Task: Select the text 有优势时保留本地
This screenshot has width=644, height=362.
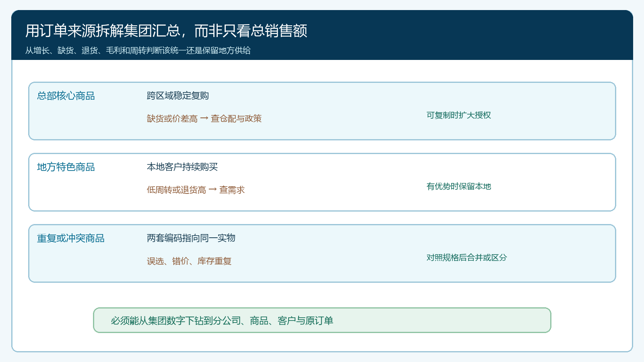Action: (459, 186)
